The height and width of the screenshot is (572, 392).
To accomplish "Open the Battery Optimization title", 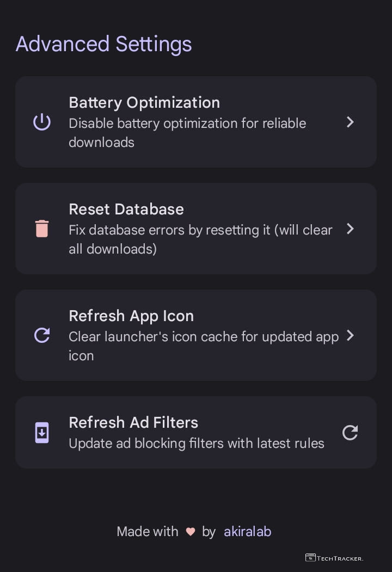I will click(144, 102).
